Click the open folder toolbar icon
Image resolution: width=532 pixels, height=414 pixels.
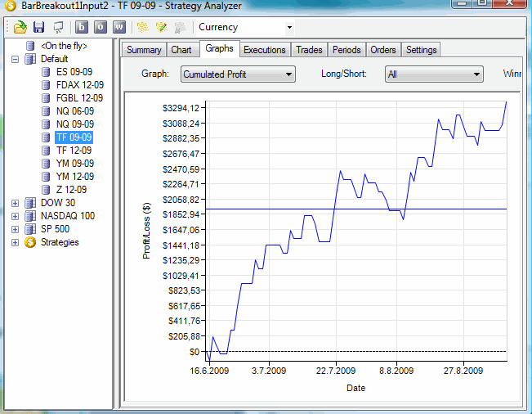tap(20, 27)
